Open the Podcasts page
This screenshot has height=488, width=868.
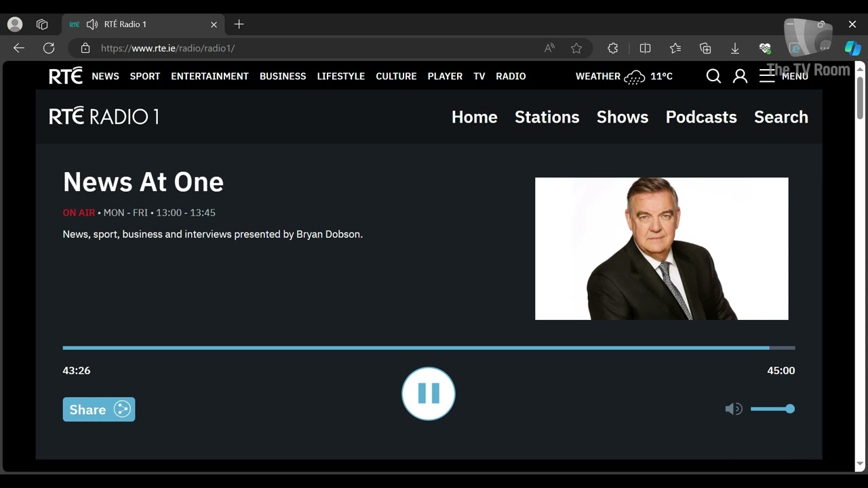pos(701,117)
